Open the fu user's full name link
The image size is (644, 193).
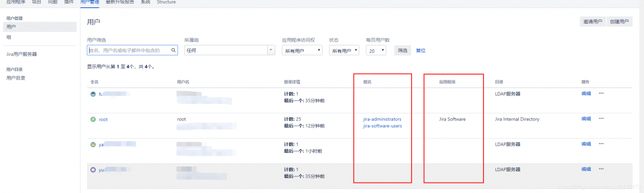[114, 94]
